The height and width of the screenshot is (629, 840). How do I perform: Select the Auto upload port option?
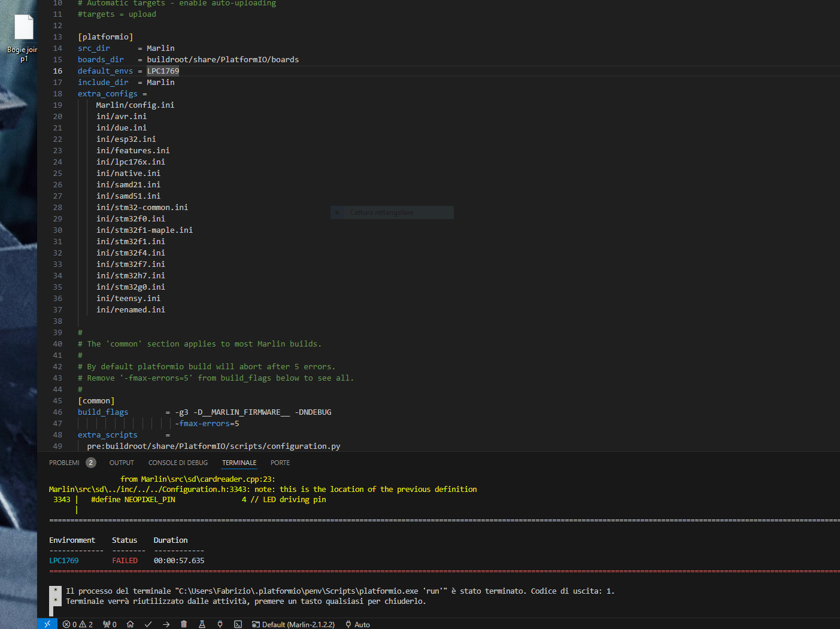pos(357,624)
